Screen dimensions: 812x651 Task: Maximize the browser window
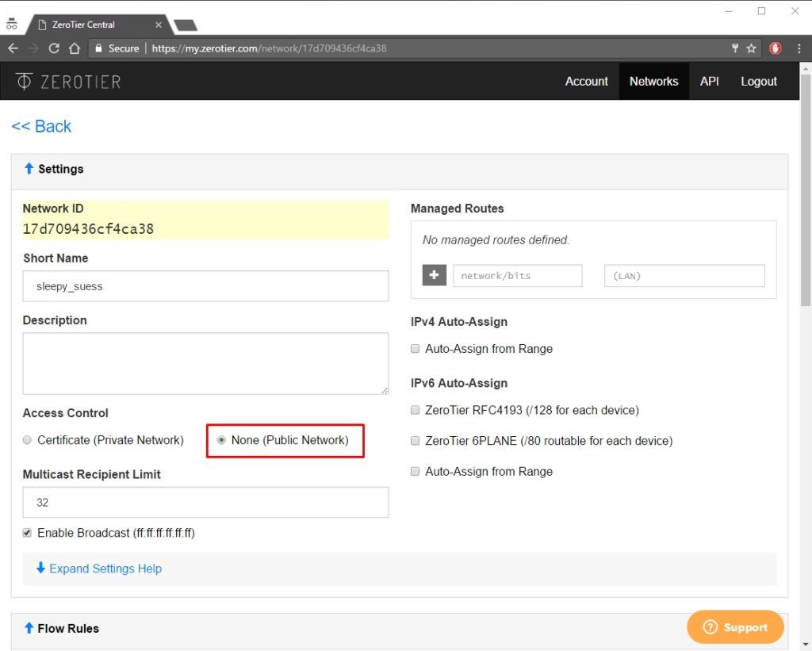[x=762, y=11]
